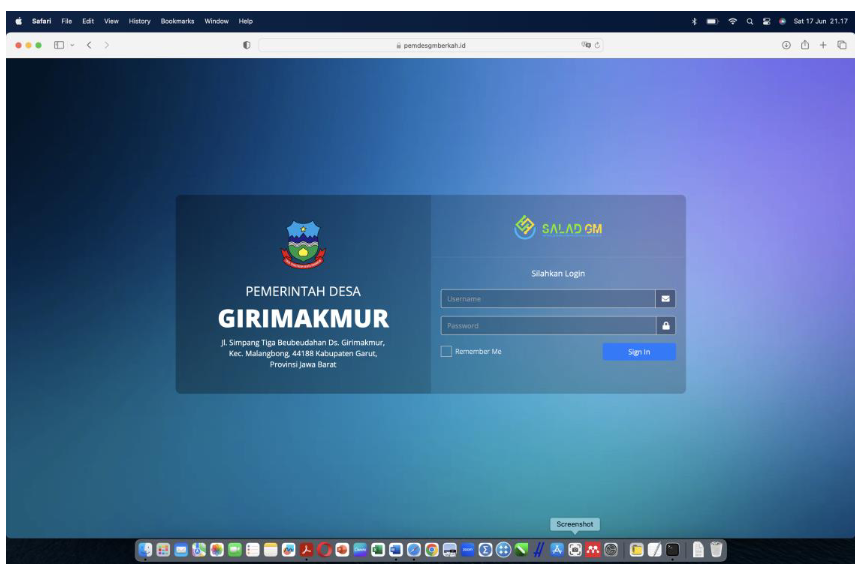Viewport: 855px width, 568px height.
Task: Open the History menu in menu bar
Action: tap(140, 21)
